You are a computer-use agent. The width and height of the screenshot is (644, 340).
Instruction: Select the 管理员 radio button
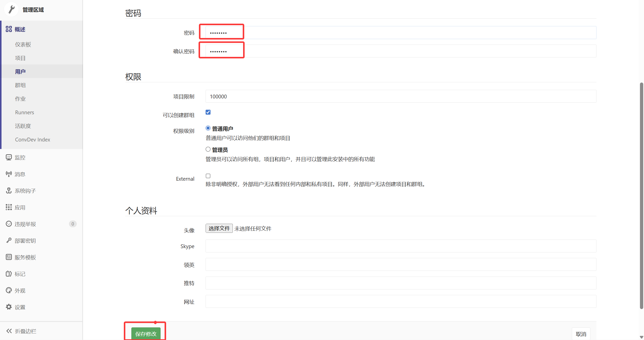click(208, 149)
